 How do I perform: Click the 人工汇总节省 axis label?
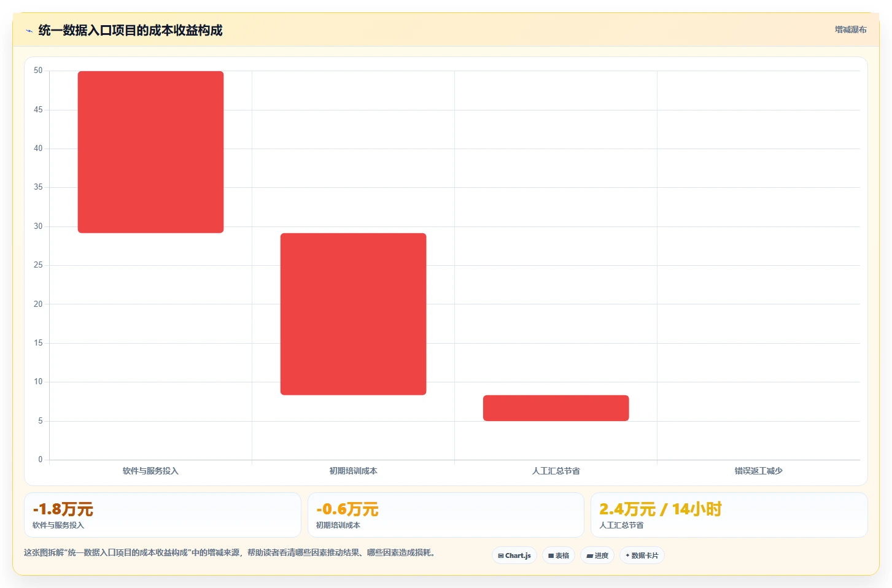click(556, 471)
